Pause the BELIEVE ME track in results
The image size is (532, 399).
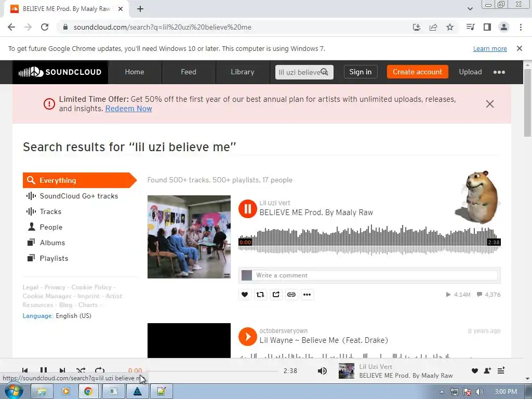tap(248, 209)
